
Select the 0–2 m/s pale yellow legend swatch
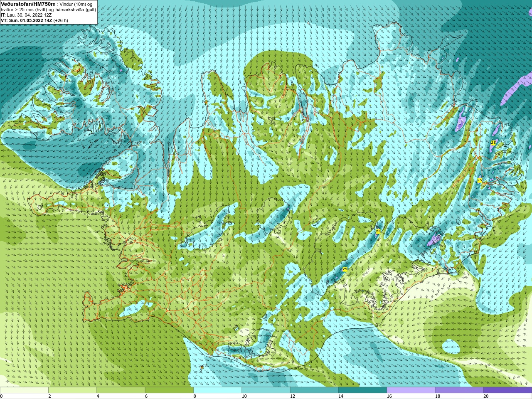click(x=24, y=390)
